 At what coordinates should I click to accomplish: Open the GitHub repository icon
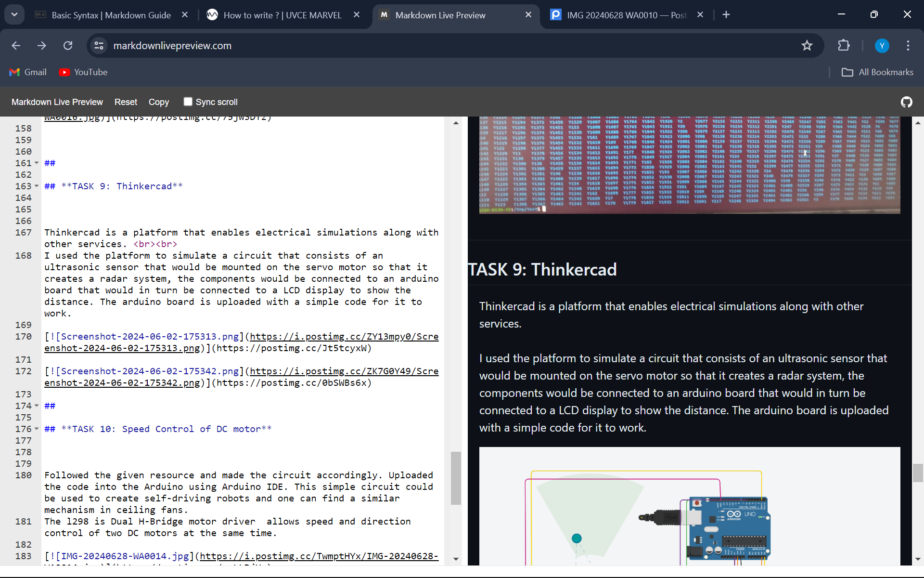point(907,102)
